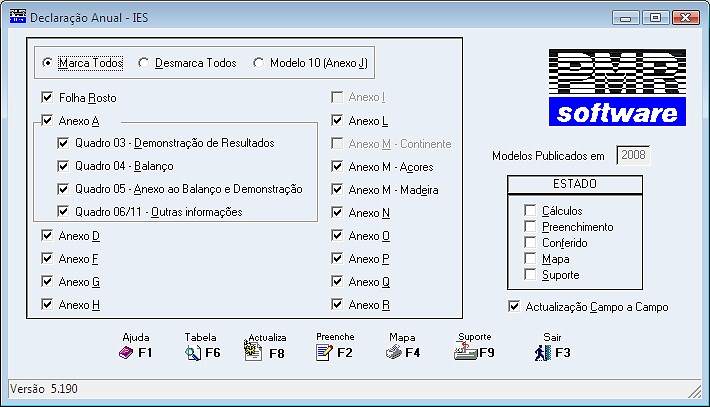The width and height of the screenshot is (710, 407).
Task: Check the Mapa state checkbox
Action: pos(530,259)
